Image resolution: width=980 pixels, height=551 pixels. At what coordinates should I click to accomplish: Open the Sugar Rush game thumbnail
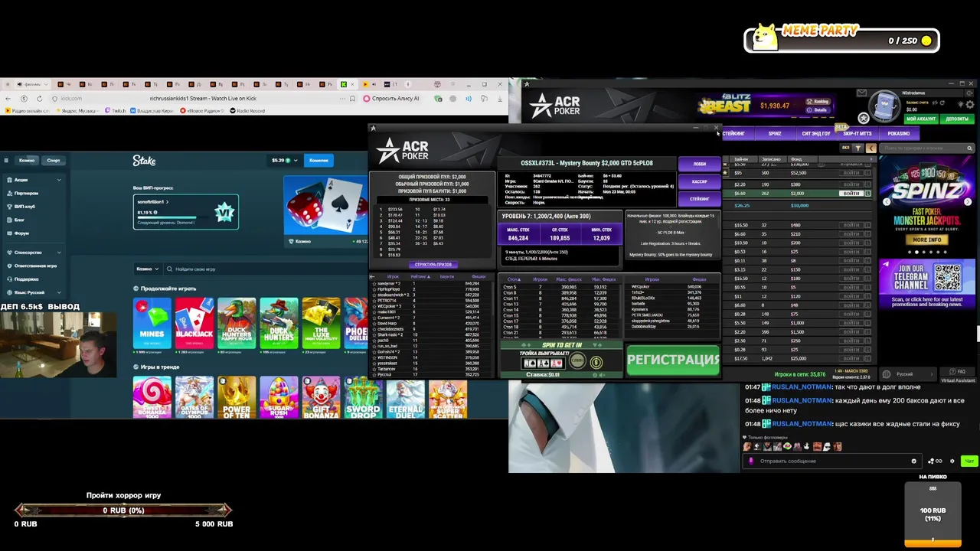point(279,398)
